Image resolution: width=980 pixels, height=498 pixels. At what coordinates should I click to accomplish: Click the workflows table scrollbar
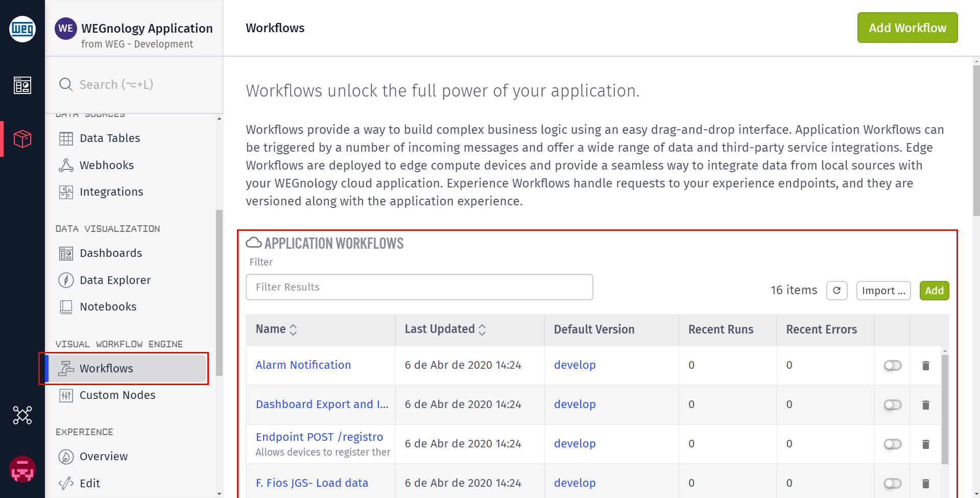945,410
